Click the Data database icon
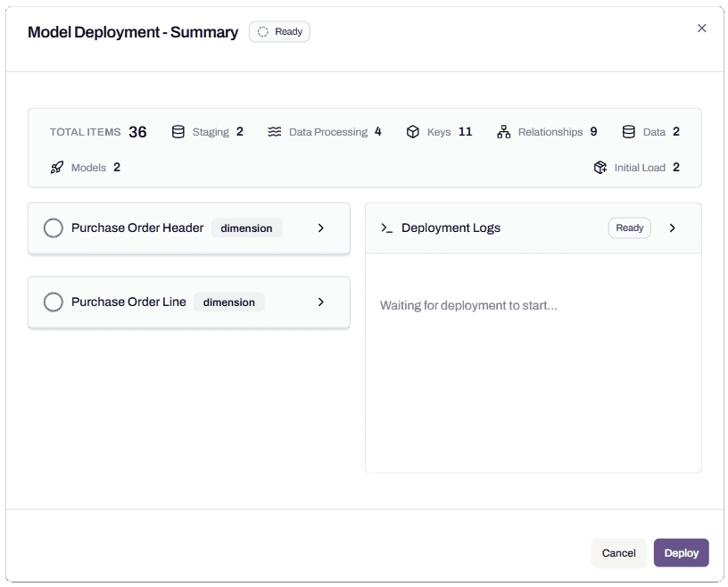728x587 pixels. (629, 132)
